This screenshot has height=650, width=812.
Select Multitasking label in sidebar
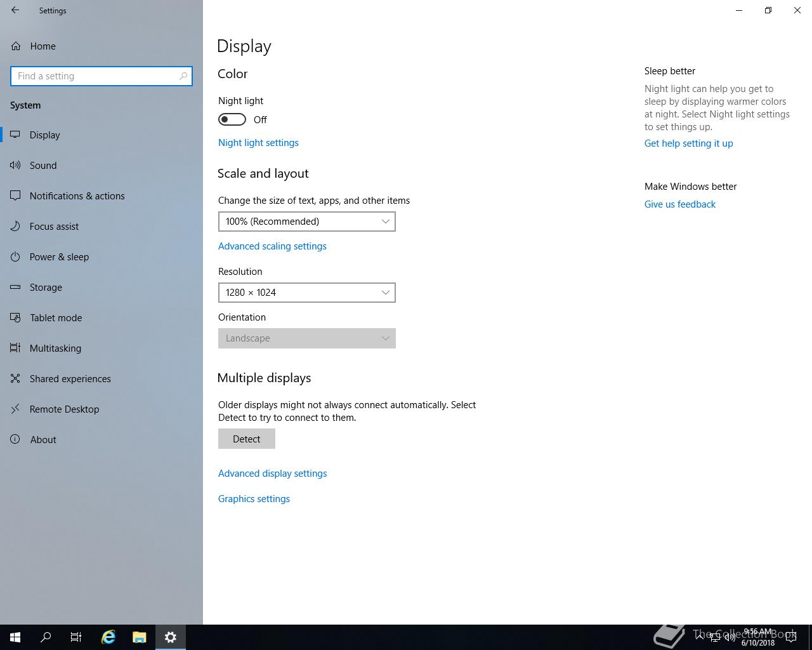pos(55,348)
